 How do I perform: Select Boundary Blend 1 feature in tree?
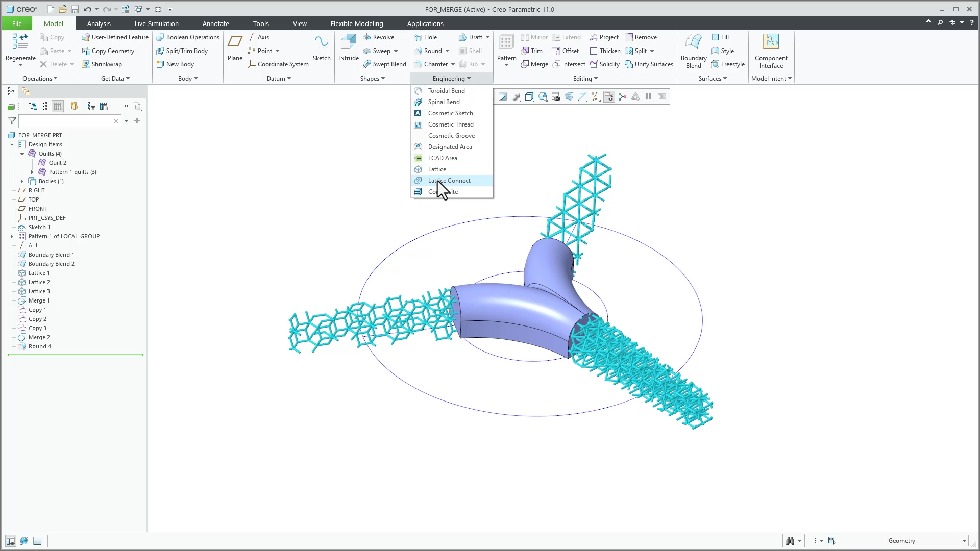point(51,255)
